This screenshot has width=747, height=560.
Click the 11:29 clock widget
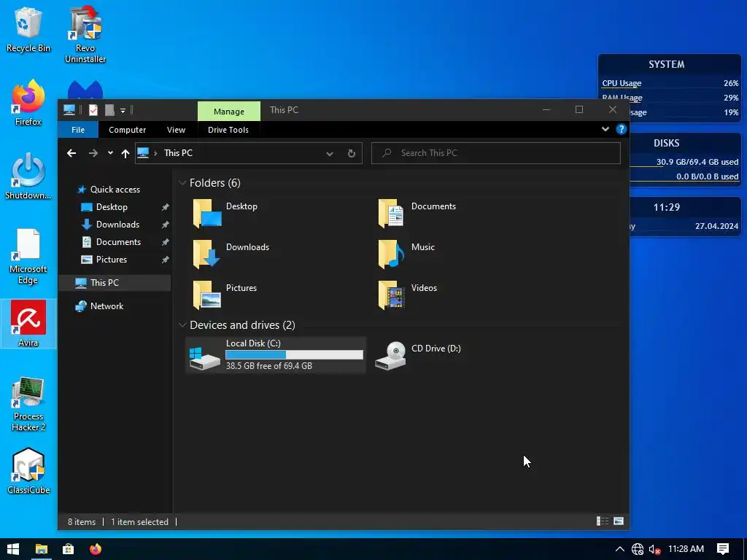[x=667, y=207]
